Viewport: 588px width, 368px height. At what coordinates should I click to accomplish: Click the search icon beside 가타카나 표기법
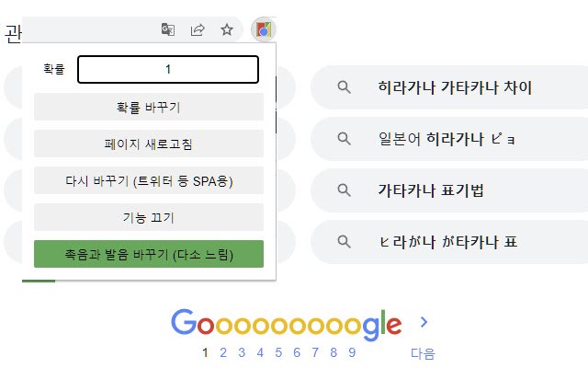click(344, 190)
